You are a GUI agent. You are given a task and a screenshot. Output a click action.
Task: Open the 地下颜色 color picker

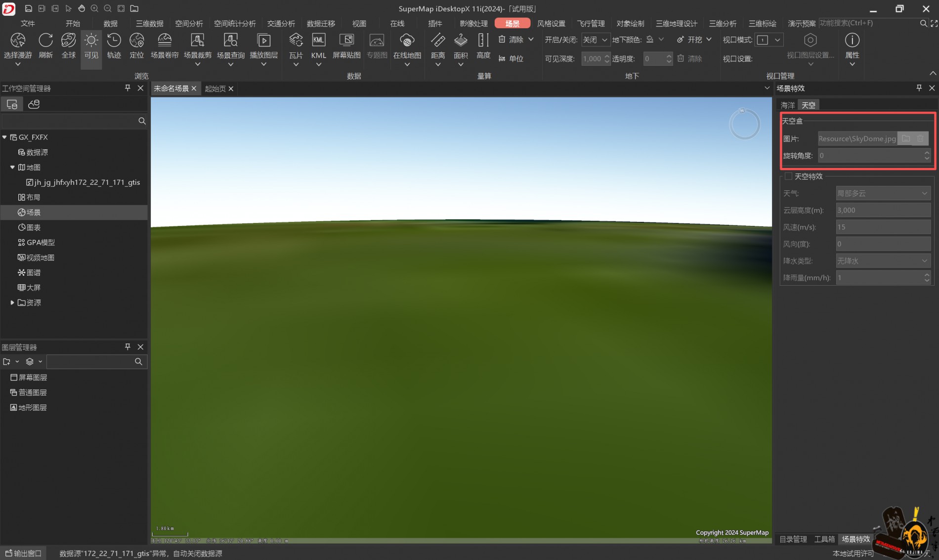point(654,40)
